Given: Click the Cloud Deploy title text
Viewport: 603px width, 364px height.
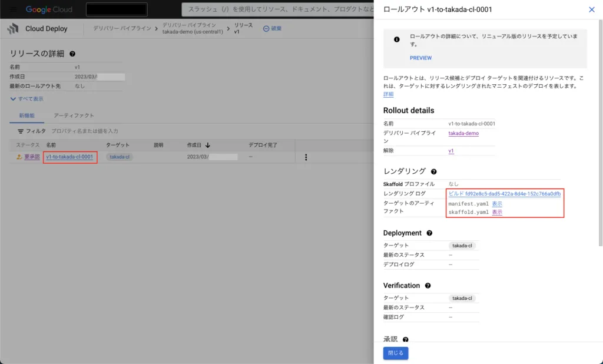Looking at the screenshot, I should [x=46, y=28].
